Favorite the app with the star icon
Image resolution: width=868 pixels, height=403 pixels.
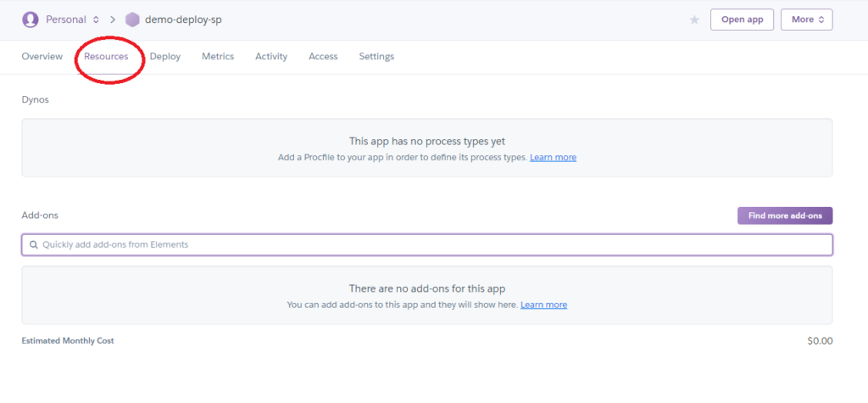[694, 20]
